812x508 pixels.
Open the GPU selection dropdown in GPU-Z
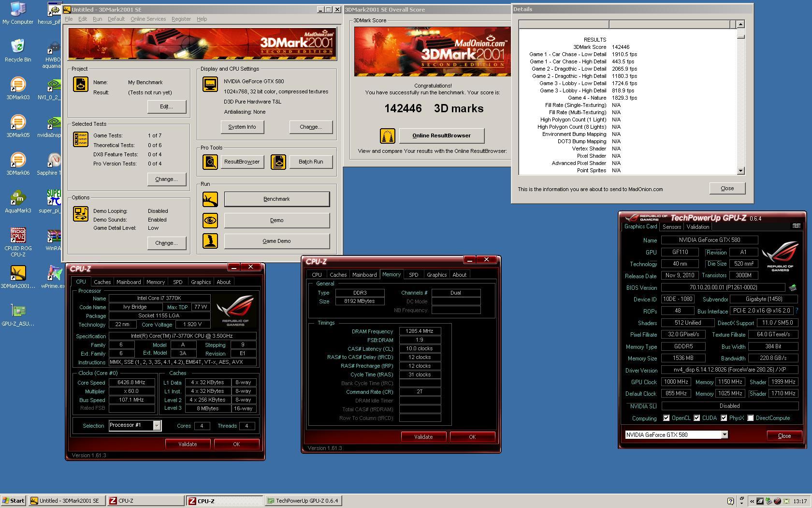tap(724, 434)
